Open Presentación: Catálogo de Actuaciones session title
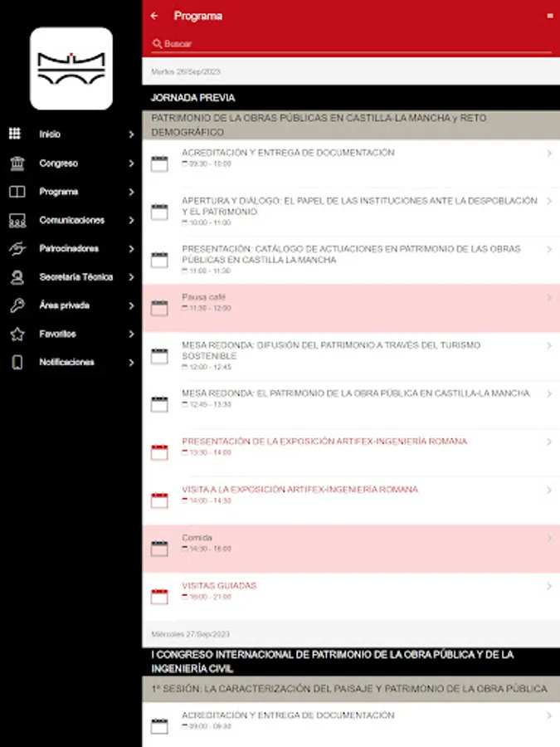The height and width of the screenshot is (747, 560). point(352,254)
